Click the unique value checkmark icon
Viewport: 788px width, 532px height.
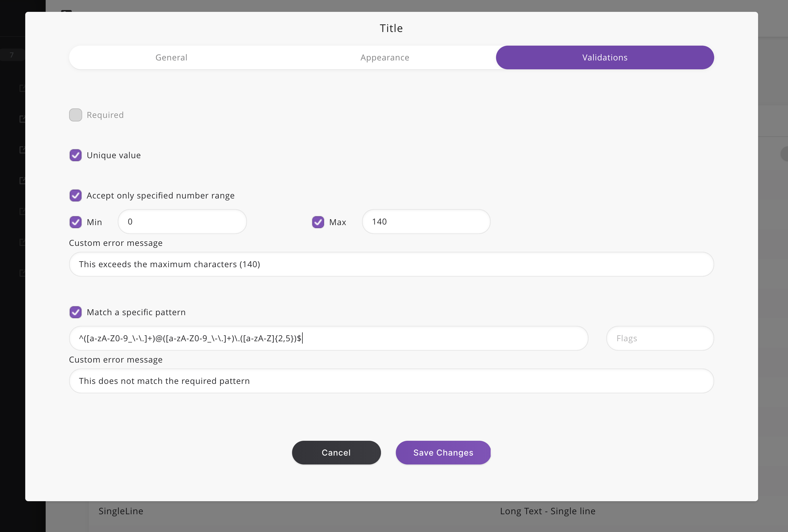76,155
